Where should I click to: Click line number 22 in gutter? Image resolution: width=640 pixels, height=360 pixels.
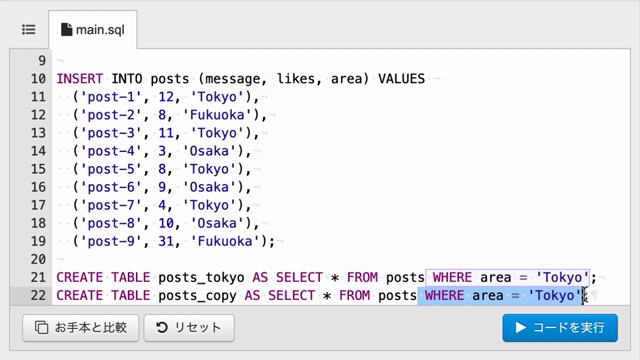[x=38, y=295]
